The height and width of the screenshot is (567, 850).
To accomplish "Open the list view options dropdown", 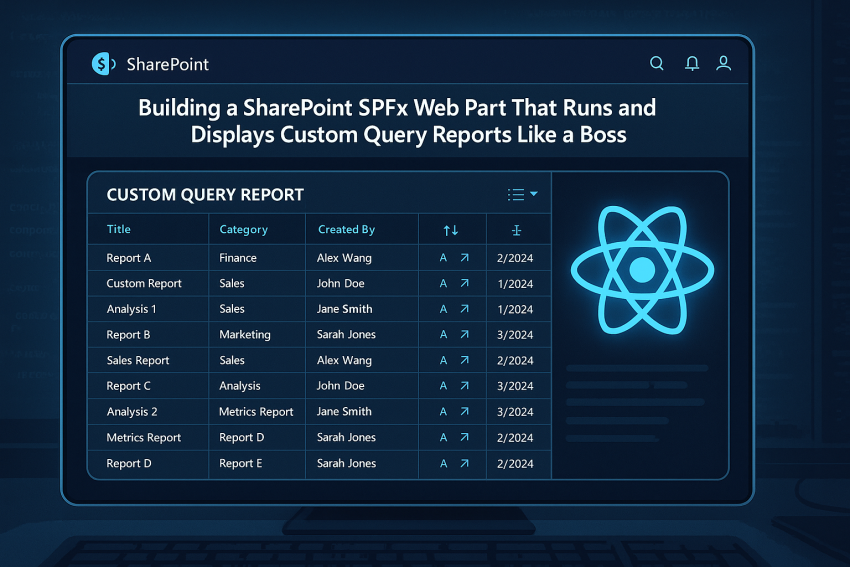I will pyautogui.click(x=522, y=194).
